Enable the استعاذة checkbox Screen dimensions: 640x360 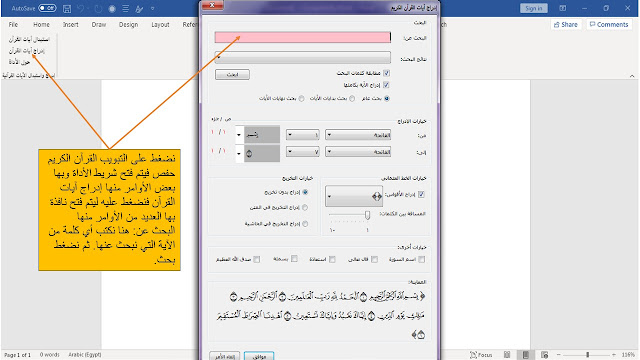pyautogui.click(x=332, y=259)
